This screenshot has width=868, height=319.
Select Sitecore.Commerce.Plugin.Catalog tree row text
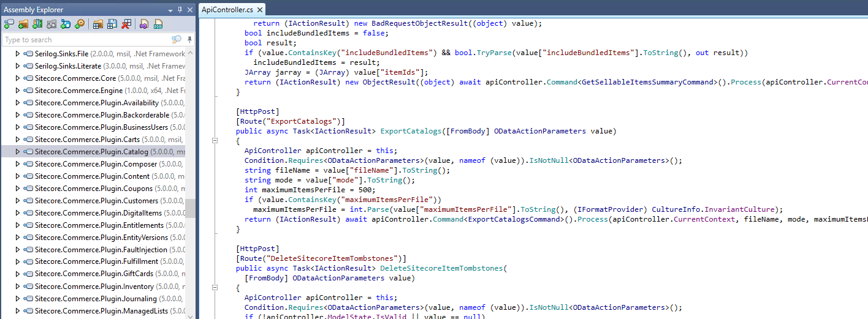click(91, 152)
